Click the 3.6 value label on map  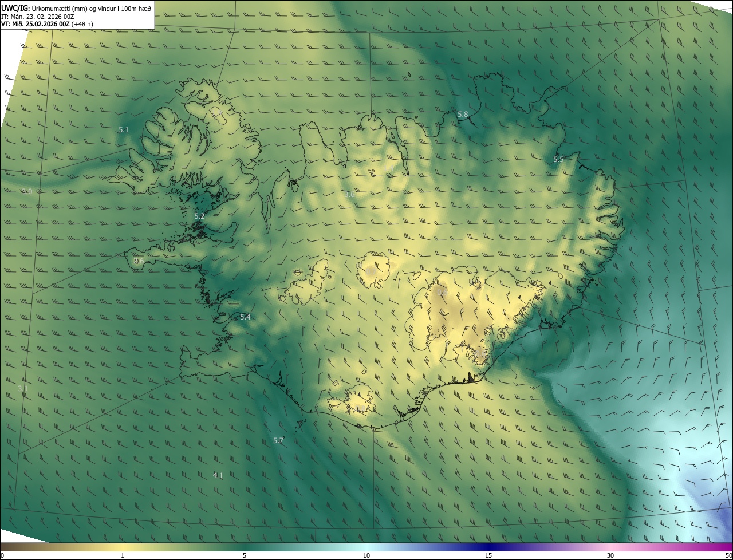click(x=349, y=195)
